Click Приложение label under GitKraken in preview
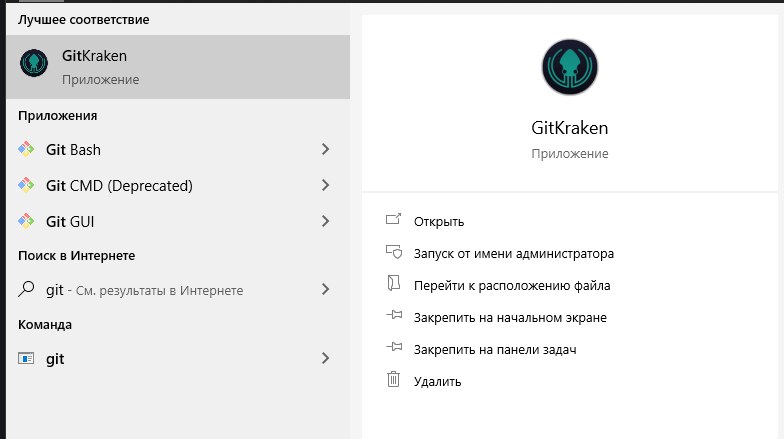The height and width of the screenshot is (439, 784). point(570,154)
